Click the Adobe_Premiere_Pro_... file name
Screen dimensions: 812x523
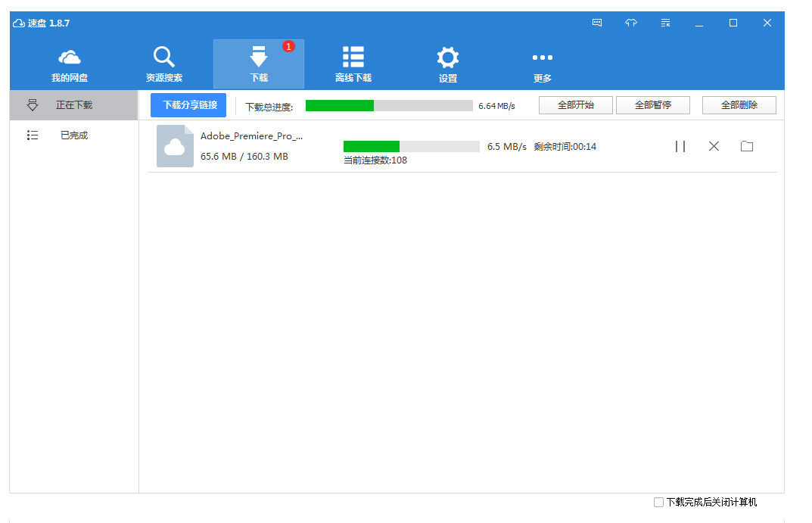252,136
